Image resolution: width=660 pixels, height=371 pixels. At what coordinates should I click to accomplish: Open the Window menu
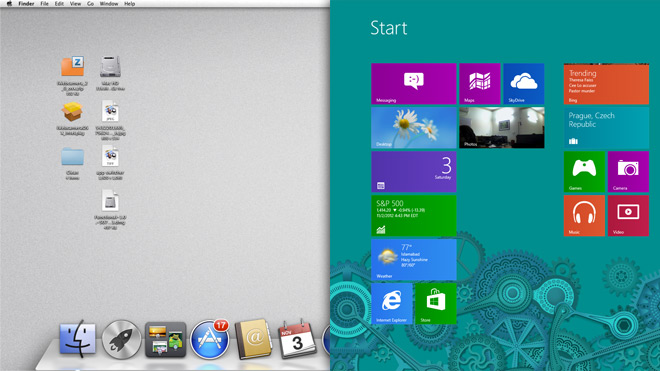[x=109, y=3]
